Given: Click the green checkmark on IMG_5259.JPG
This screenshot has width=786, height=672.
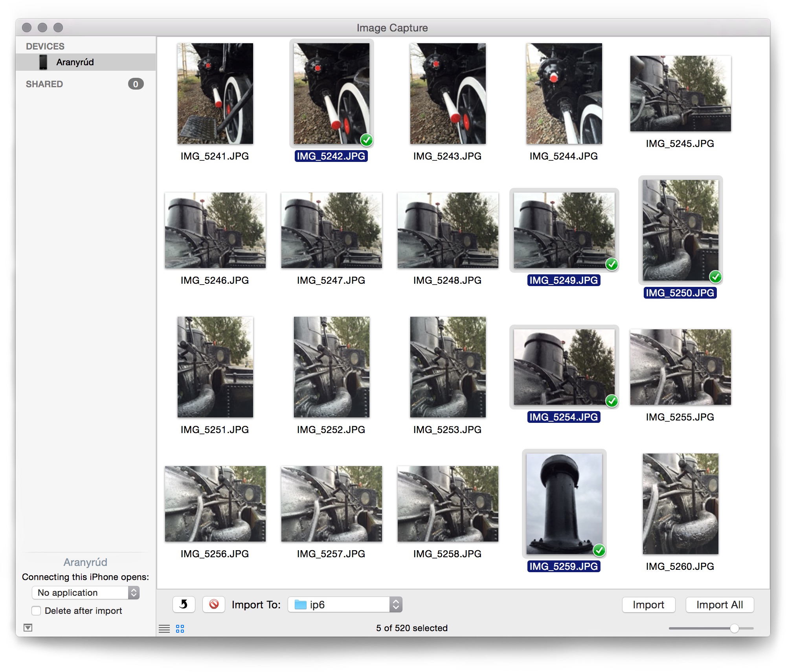Looking at the screenshot, I should click(599, 550).
